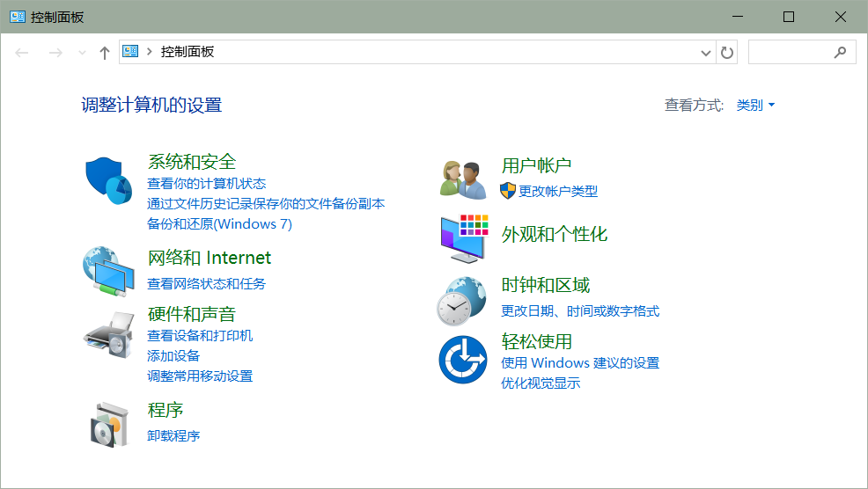Close the Control Panel window
Viewport: 868px width, 489px height.
[x=841, y=17]
